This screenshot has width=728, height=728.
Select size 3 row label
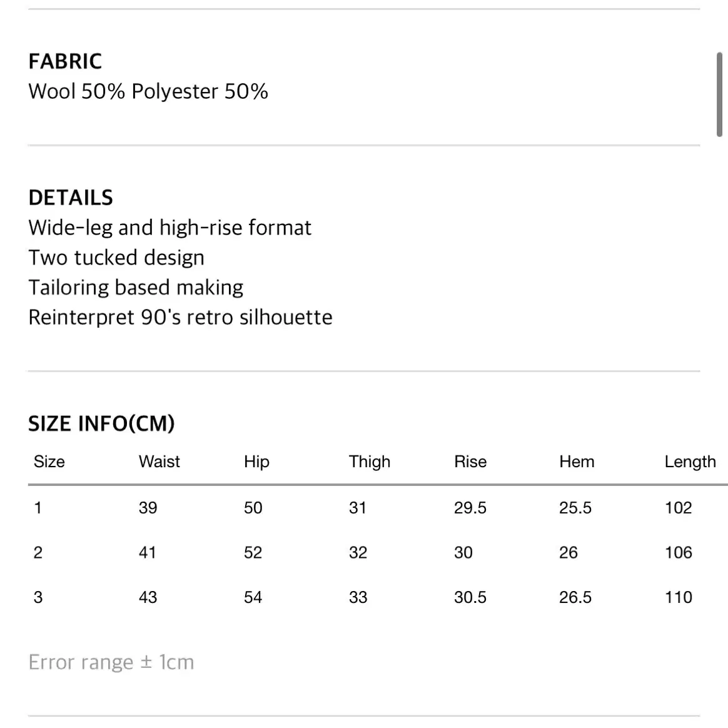click(x=38, y=597)
